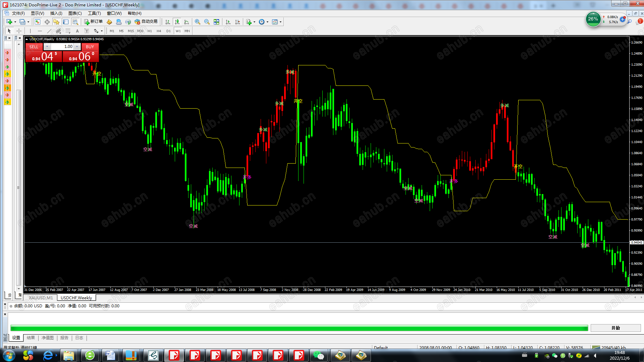The width and height of the screenshot is (644, 362).
Task: Enable candlestick chart mode
Action: coord(177,22)
